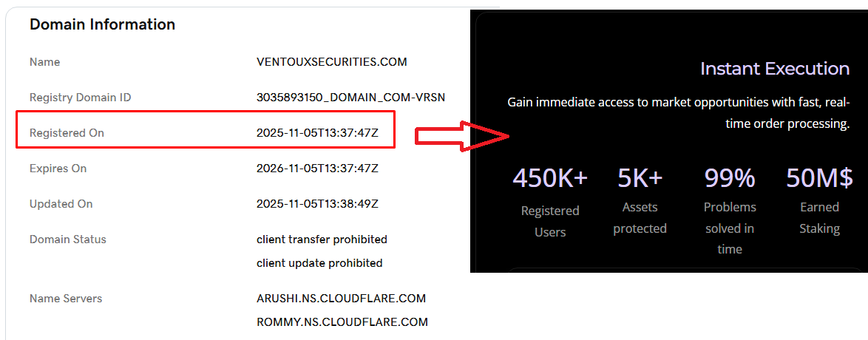Click client update prohibited status
This screenshot has height=340, width=868.
click(319, 262)
